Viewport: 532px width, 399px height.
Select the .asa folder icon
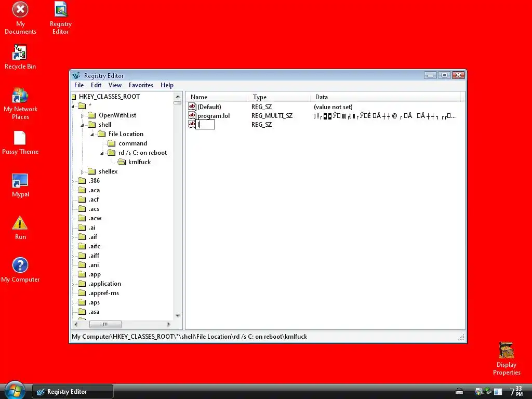(82, 312)
